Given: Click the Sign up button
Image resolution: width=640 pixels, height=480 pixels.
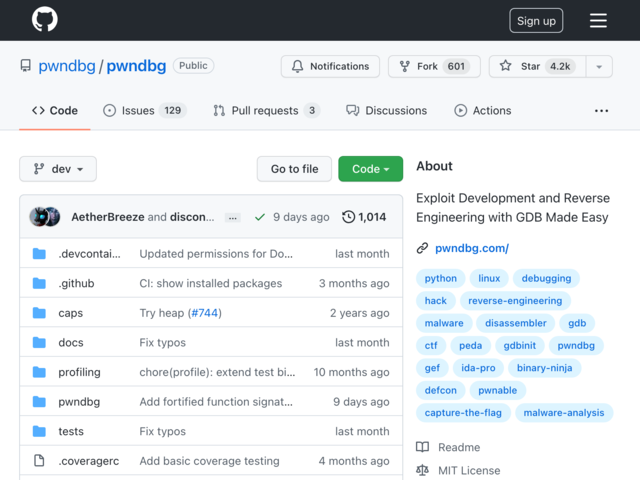Looking at the screenshot, I should pyautogui.click(x=536, y=20).
